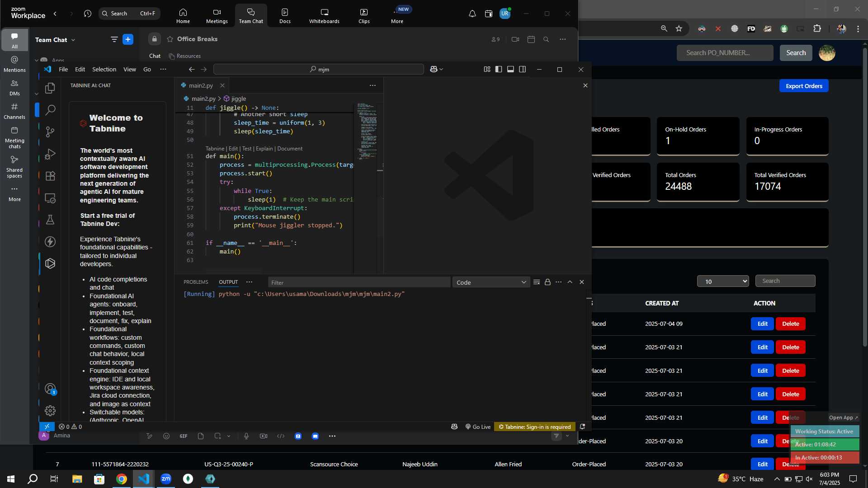The width and height of the screenshot is (868, 488).
Task: Star the Office Breaks channel
Action: click(170, 39)
